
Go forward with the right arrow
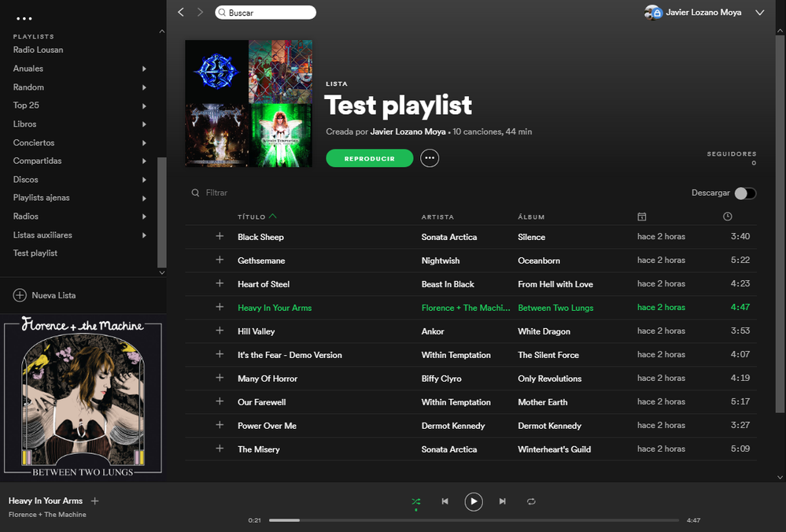point(200,12)
